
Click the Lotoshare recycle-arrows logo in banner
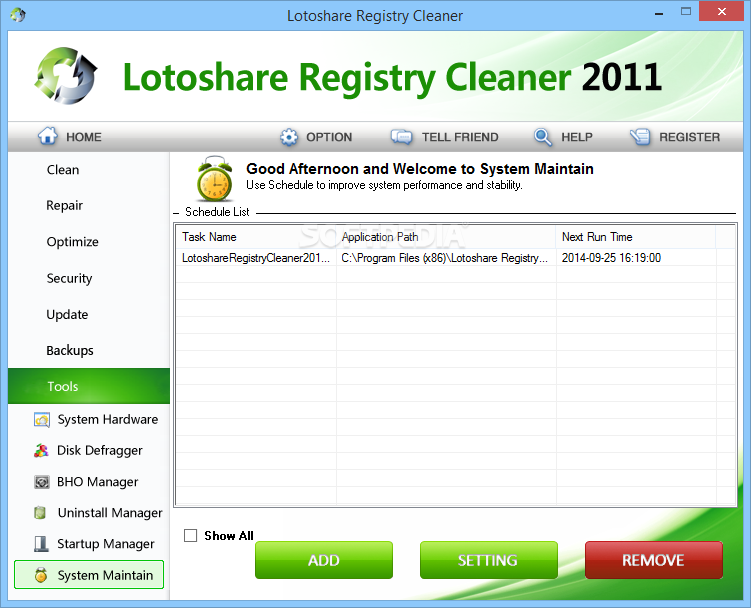click(x=66, y=76)
